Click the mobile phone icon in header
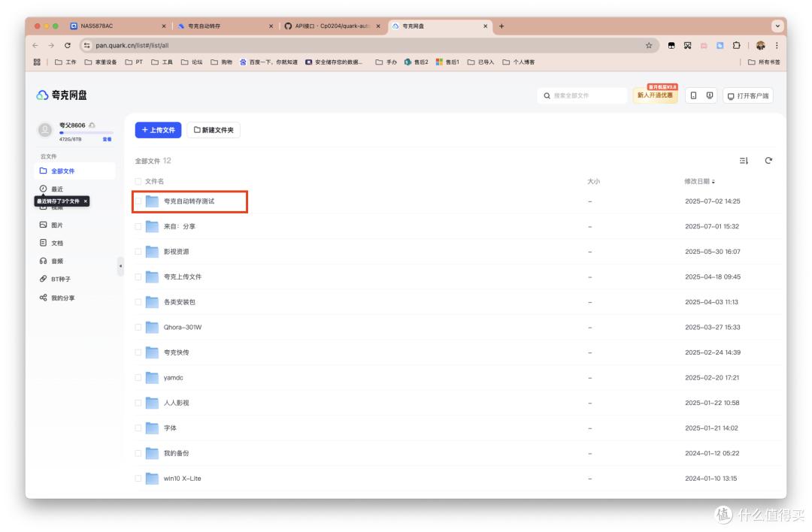 (693, 95)
